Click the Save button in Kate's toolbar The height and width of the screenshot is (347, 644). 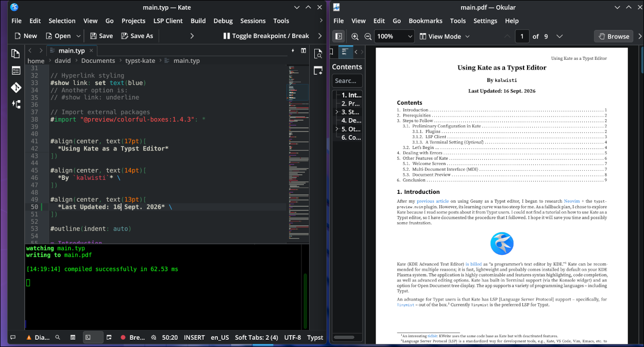click(101, 36)
